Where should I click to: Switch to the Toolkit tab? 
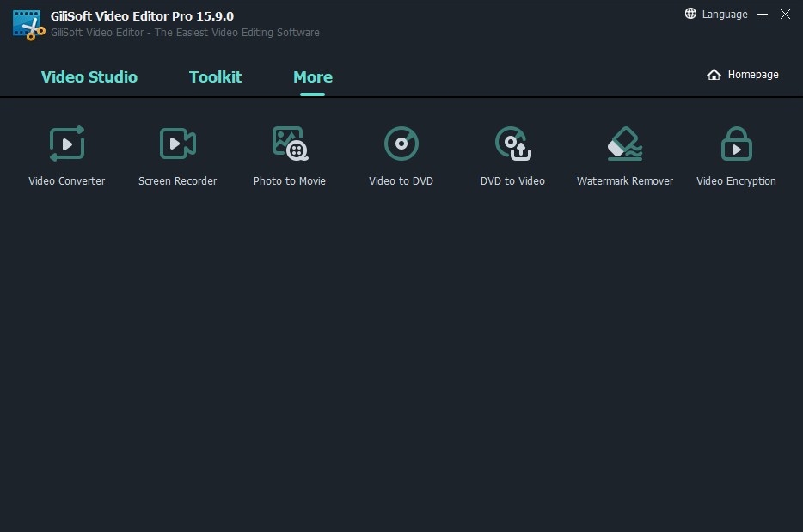[215, 76]
